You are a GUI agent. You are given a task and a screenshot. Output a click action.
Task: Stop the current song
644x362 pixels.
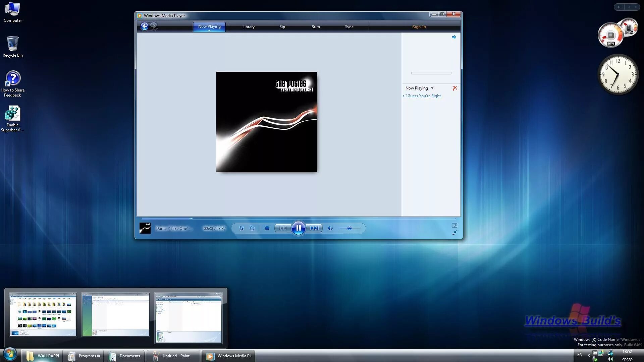(x=267, y=228)
